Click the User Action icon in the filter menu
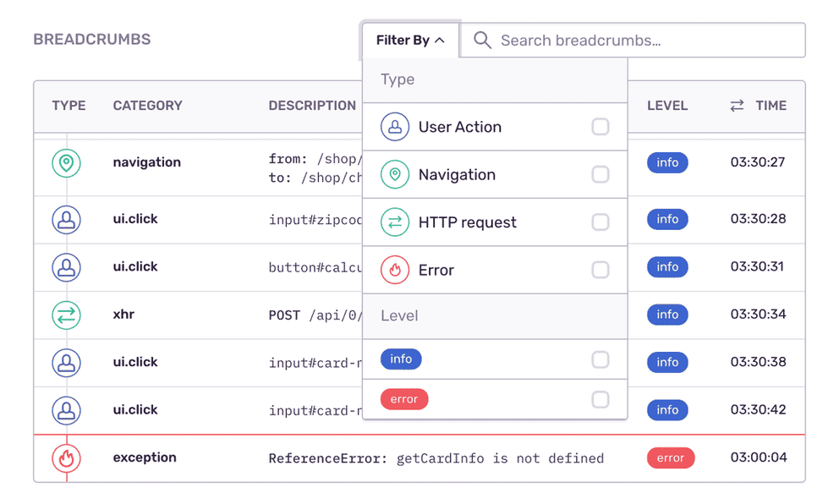This screenshot has width=839, height=504. point(396,127)
